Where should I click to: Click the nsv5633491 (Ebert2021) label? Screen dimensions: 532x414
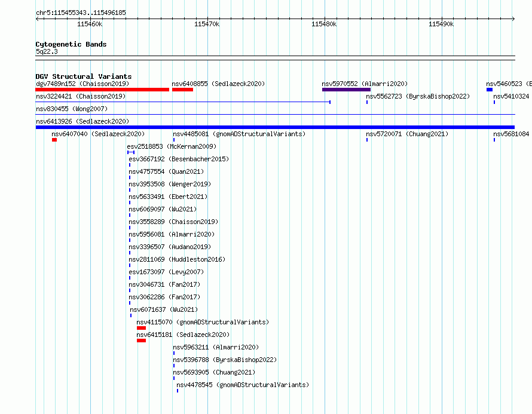point(168,197)
